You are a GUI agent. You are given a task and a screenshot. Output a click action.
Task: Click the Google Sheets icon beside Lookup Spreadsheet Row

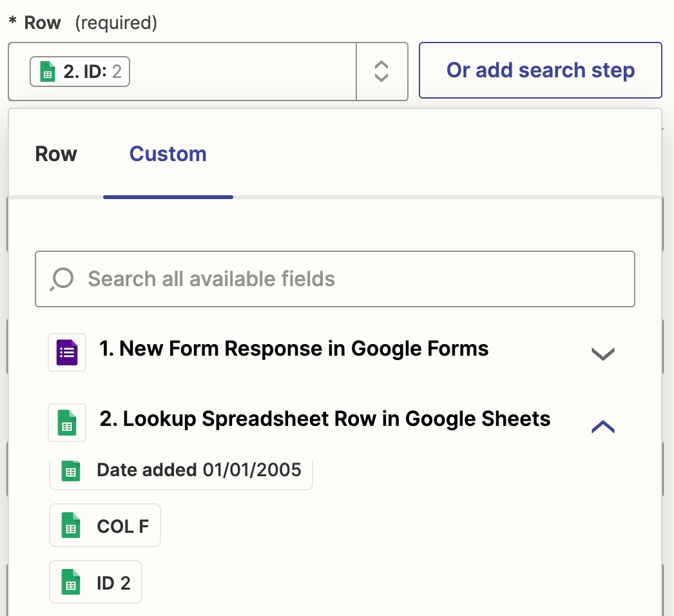(x=67, y=423)
